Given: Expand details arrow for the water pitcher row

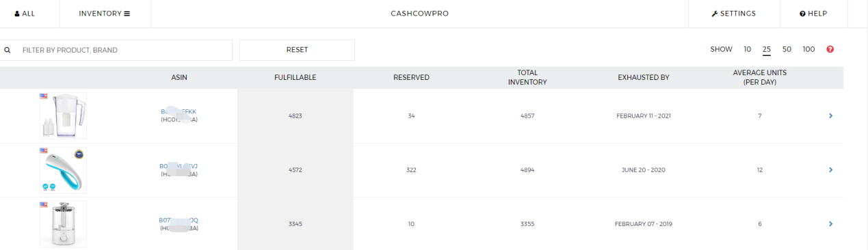Looking at the screenshot, I should click(830, 116).
